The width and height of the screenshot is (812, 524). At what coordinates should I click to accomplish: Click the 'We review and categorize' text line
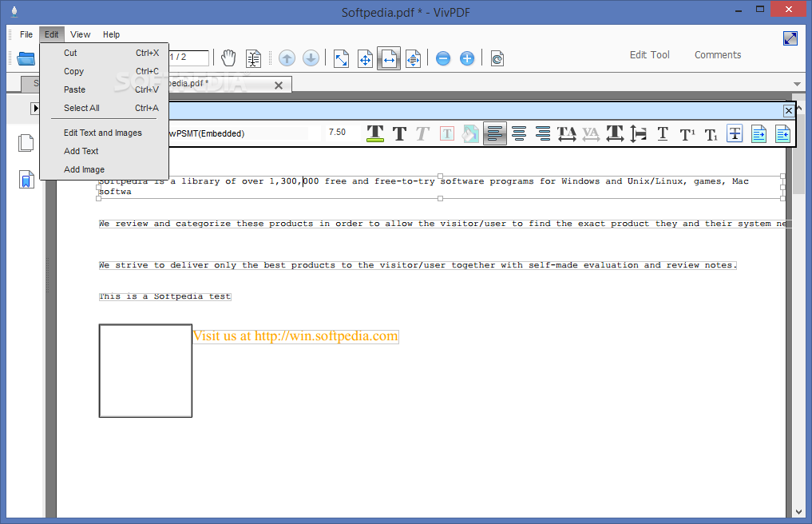click(443, 224)
